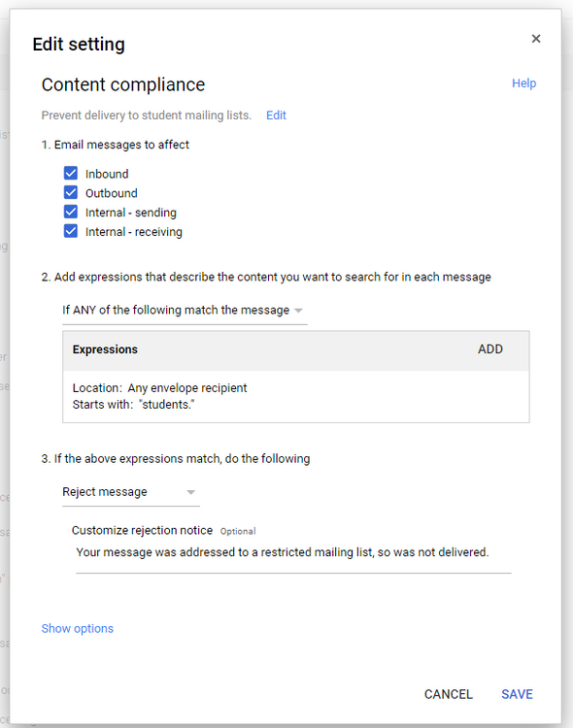Image resolution: width=573 pixels, height=728 pixels.
Task: Click the rejection notice text field
Action: coord(293,553)
